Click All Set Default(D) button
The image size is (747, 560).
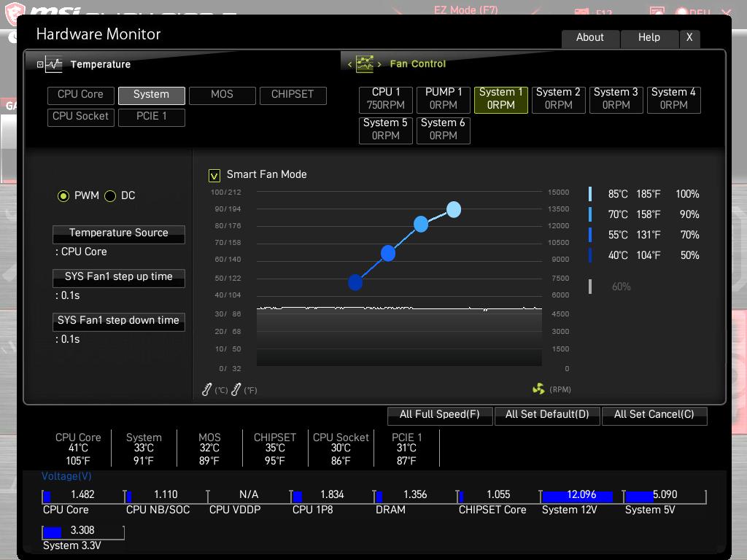(547, 415)
